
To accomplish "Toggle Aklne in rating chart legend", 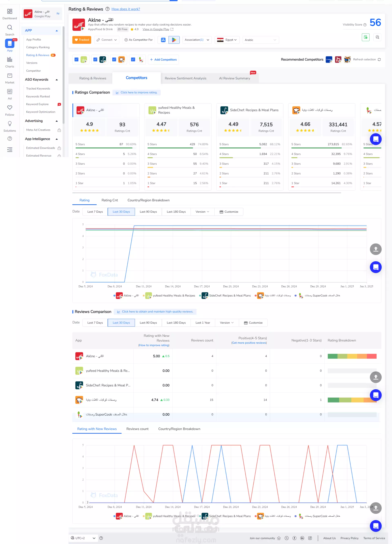I will tap(126, 296).
